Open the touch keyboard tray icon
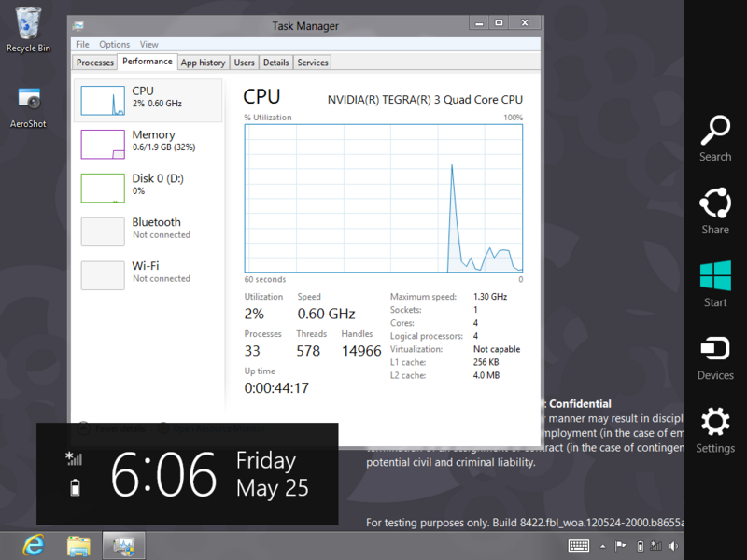The width and height of the screenshot is (747, 560). 579,546
